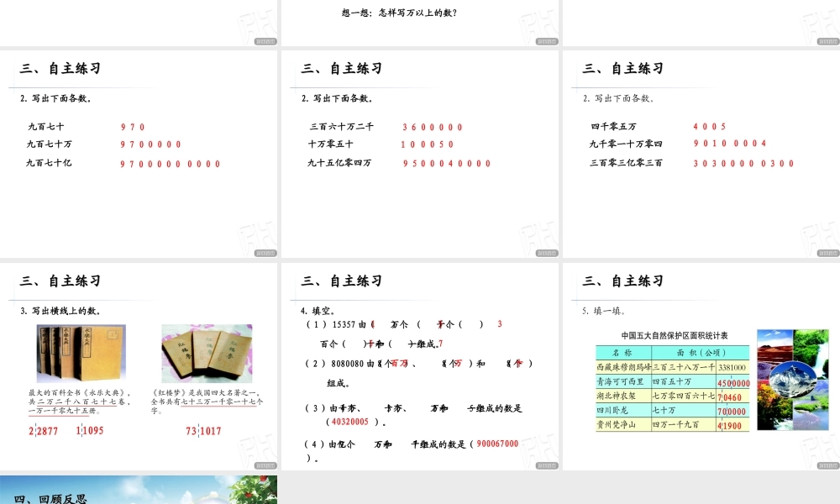Click the word 九百七十亿
The image size is (840, 504).
click(49, 163)
